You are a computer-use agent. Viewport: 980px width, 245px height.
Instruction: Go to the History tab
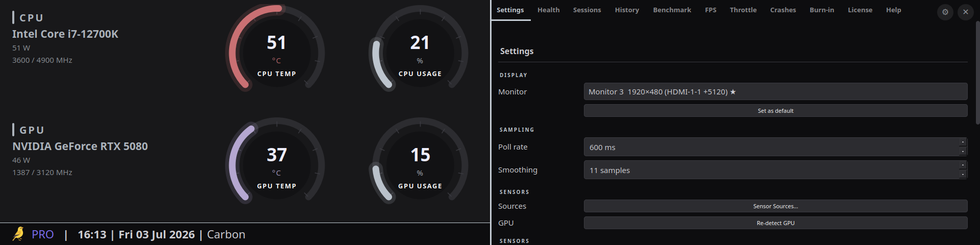click(627, 10)
